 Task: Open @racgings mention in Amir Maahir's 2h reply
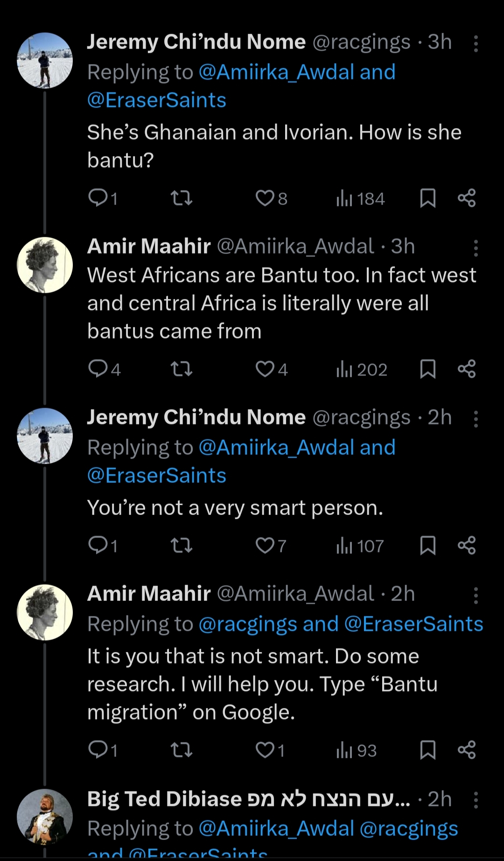[x=247, y=624]
